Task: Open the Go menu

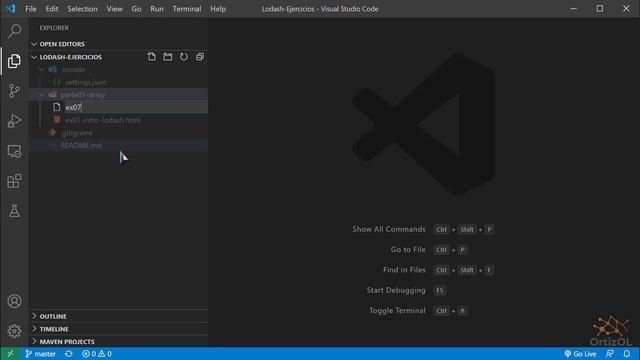Action: 136,9
